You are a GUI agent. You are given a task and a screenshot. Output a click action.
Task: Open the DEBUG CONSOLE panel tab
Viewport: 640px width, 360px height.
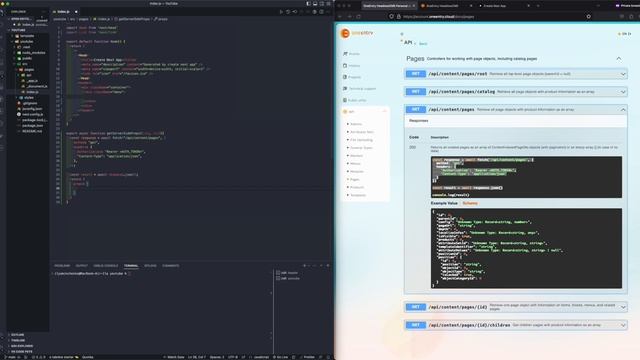pos(105,266)
